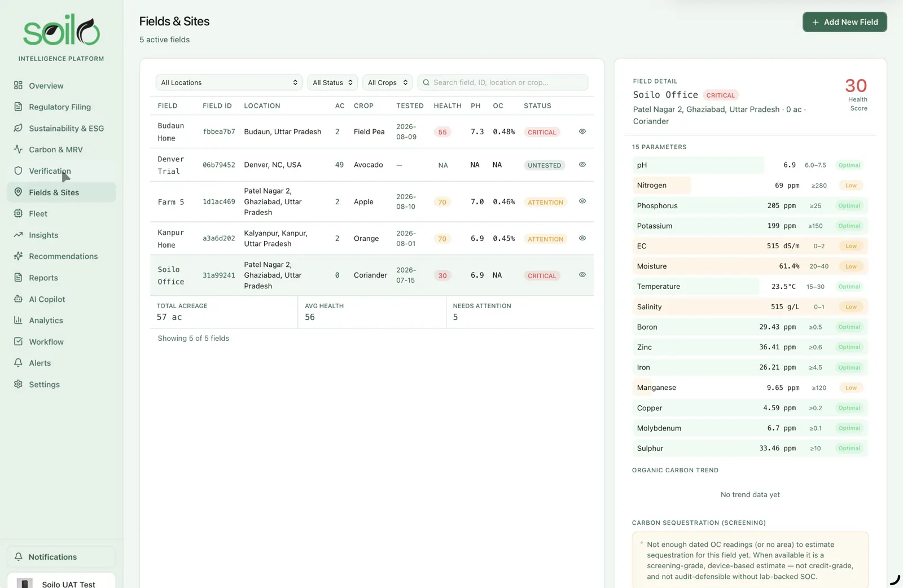Open the All Status filter dropdown
Image resolution: width=903 pixels, height=588 pixels.
click(x=332, y=82)
